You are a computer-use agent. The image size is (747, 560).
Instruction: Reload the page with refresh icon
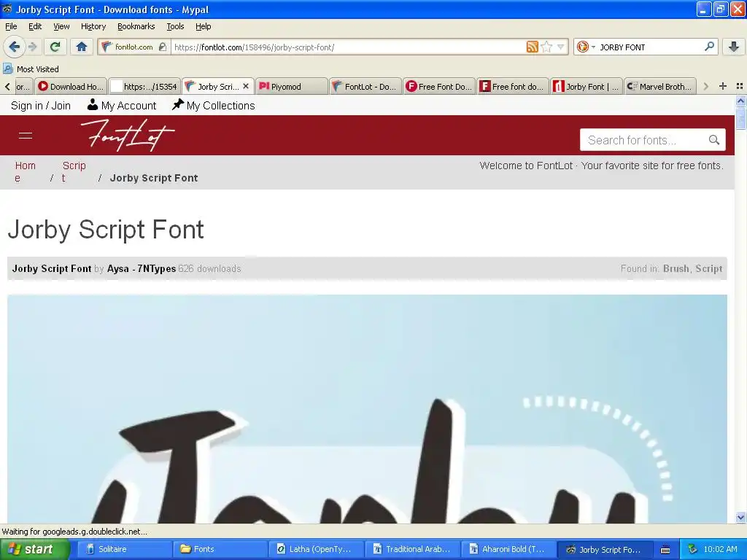click(55, 47)
